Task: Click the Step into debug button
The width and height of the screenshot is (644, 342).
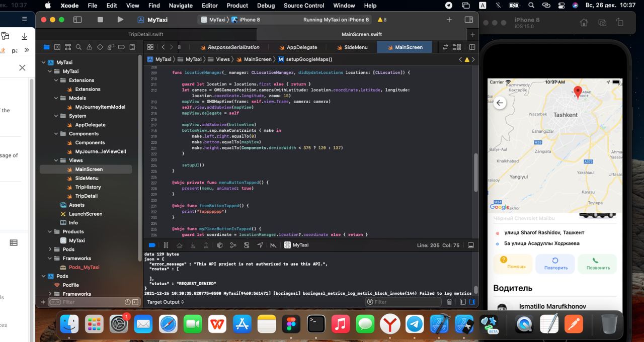Action: 193,245
